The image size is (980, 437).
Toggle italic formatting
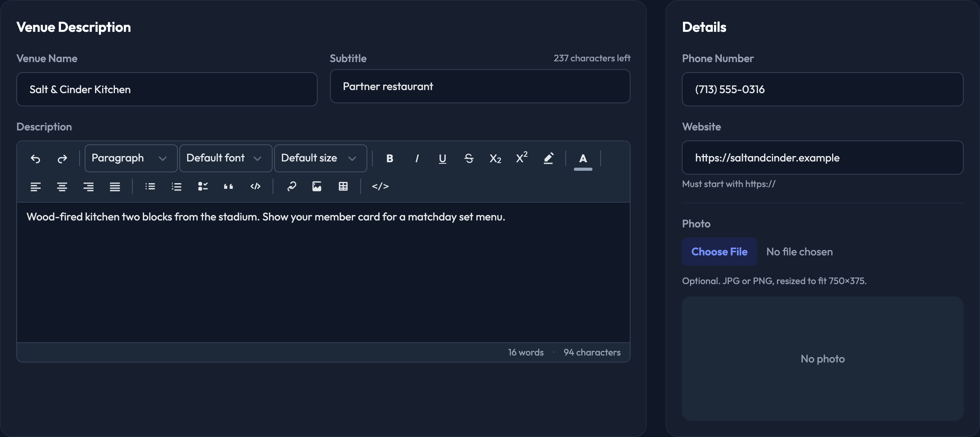point(417,158)
